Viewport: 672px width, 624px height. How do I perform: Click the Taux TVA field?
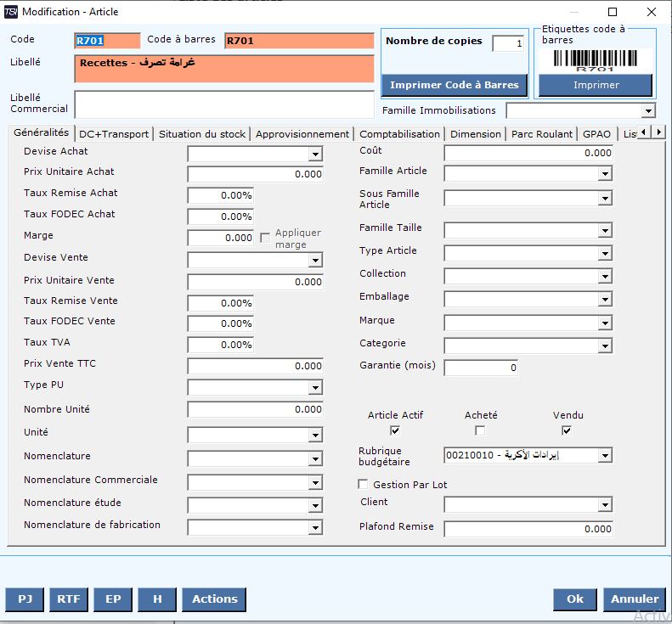tap(221, 345)
